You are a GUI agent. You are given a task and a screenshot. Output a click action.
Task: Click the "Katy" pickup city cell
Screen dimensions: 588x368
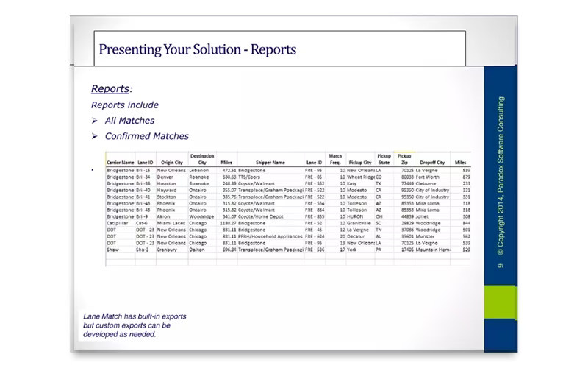click(x=352, y=183)
